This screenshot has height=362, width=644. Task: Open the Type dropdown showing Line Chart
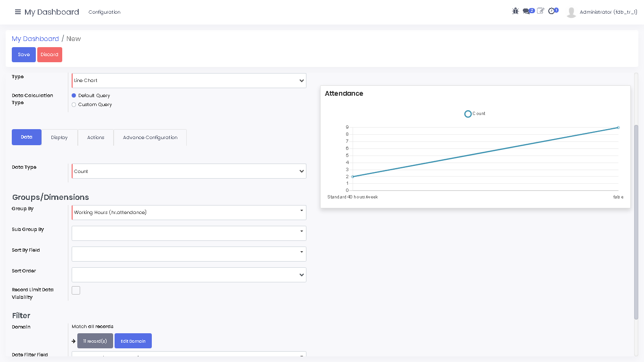(x=189, y=81)
